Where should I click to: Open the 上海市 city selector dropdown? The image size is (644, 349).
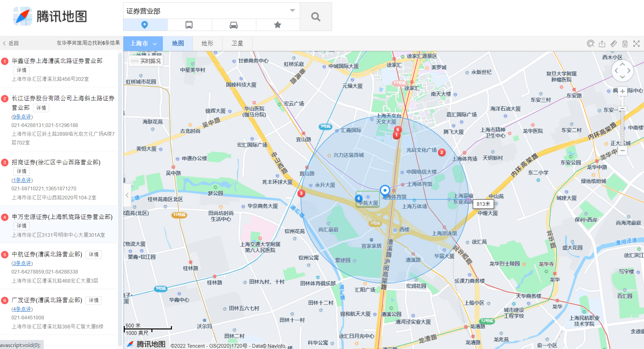(143, 43)
